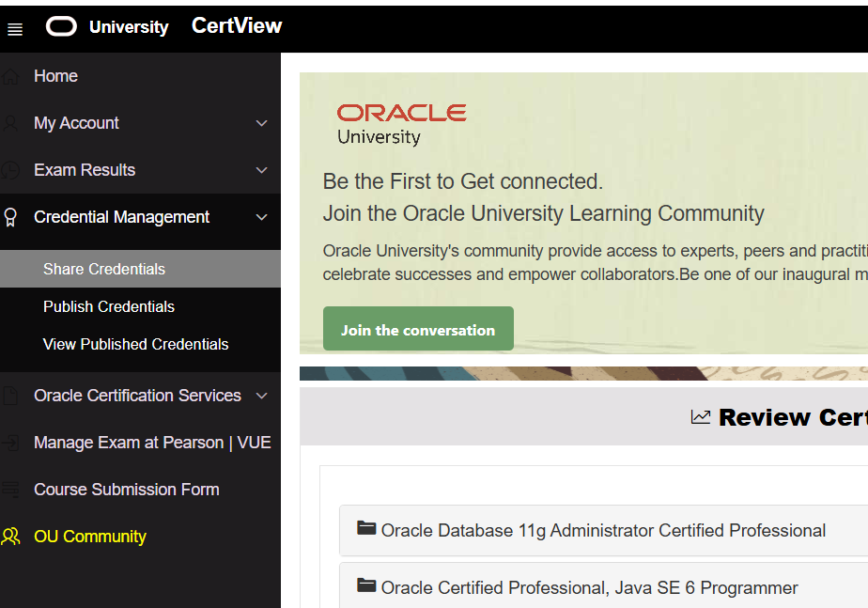This screenshot has width=868, height=608.
Task: Click the CertView title in header
Action: click(237, 25)
